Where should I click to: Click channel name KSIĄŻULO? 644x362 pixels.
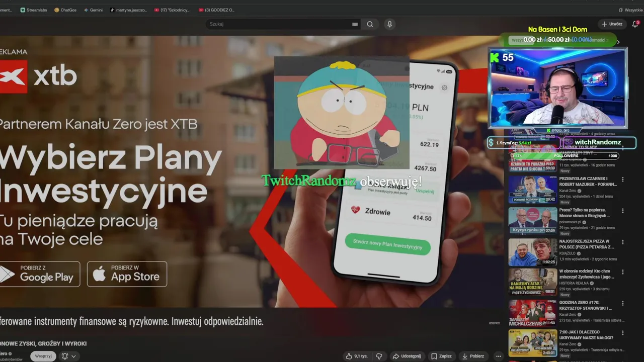tap(569, 253)
